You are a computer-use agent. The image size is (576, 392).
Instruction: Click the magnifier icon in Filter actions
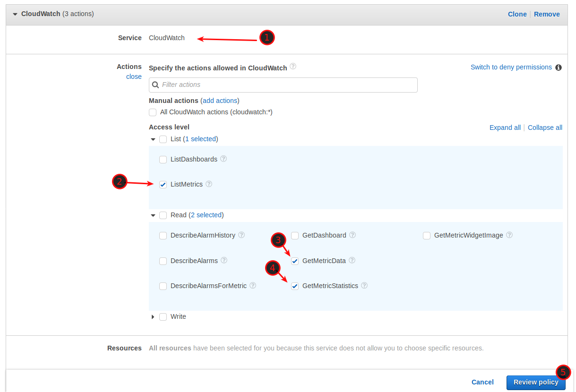[x=155, y=85]
